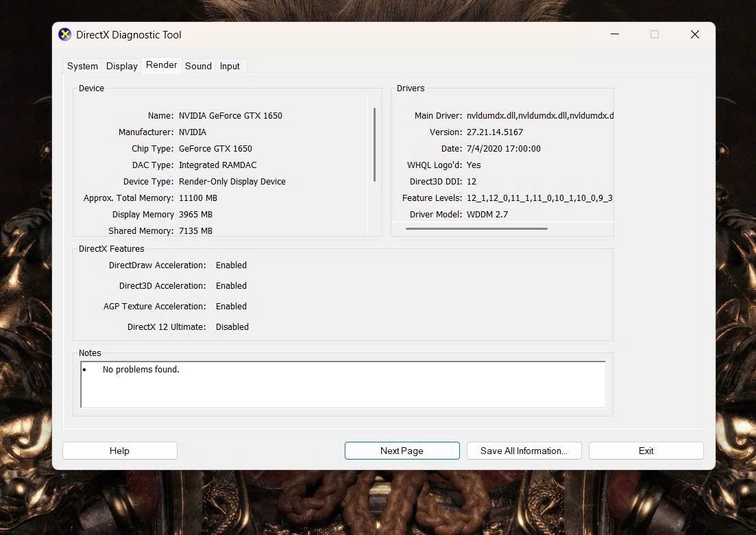Minimize the DirectX Diagnostic Tool window
Image resolution: width=756 pixels, height=535 pixels.
pos(614,34)
